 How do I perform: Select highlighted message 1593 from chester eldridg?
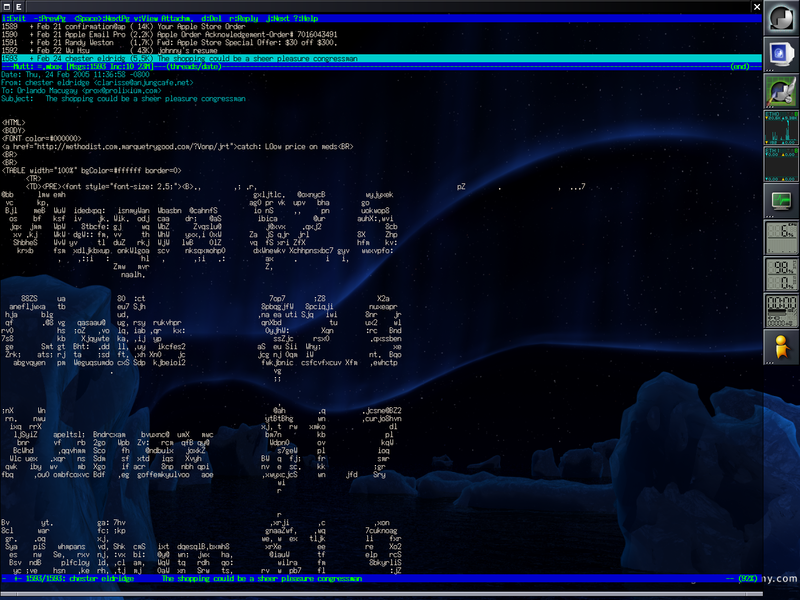point(381,59)
